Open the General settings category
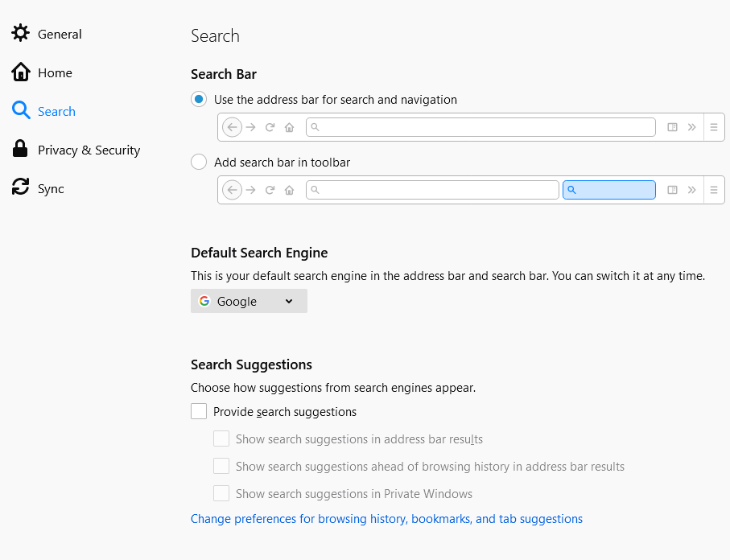 click(60, 34)
